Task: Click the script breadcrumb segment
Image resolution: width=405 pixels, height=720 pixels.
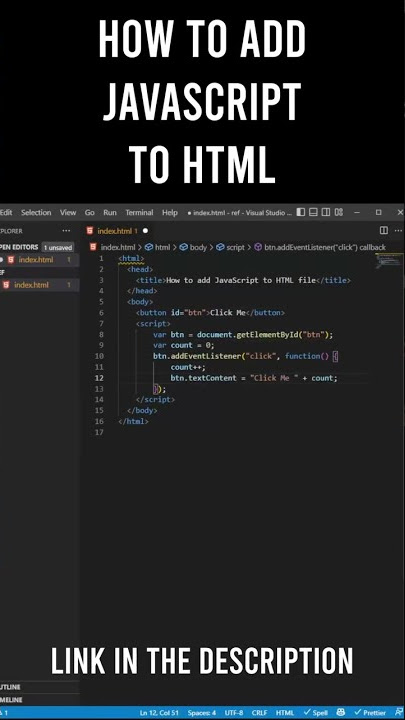Action: point(231,247)
